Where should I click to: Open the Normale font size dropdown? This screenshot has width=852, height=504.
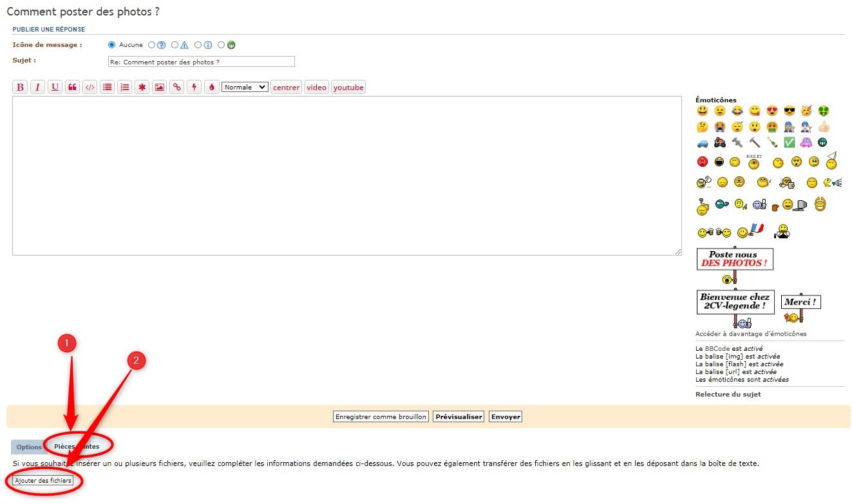[x=245, y=88]
